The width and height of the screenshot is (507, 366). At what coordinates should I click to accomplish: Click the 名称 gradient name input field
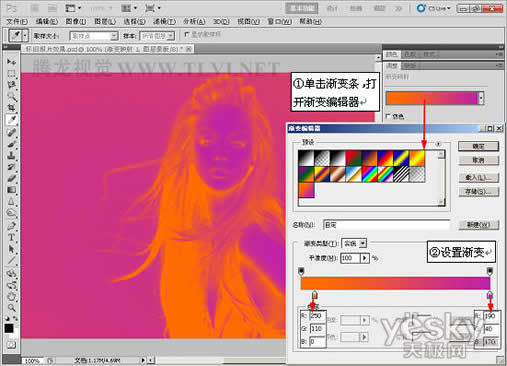point(386,225)
